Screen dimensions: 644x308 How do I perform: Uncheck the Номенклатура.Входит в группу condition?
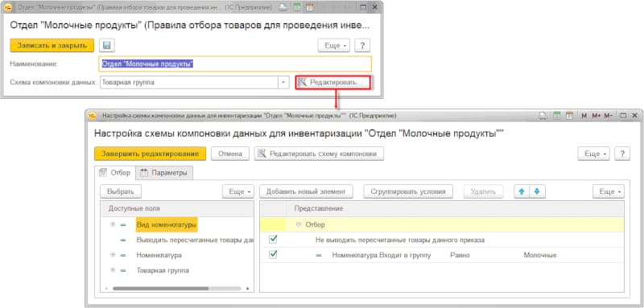pos(273,255)
